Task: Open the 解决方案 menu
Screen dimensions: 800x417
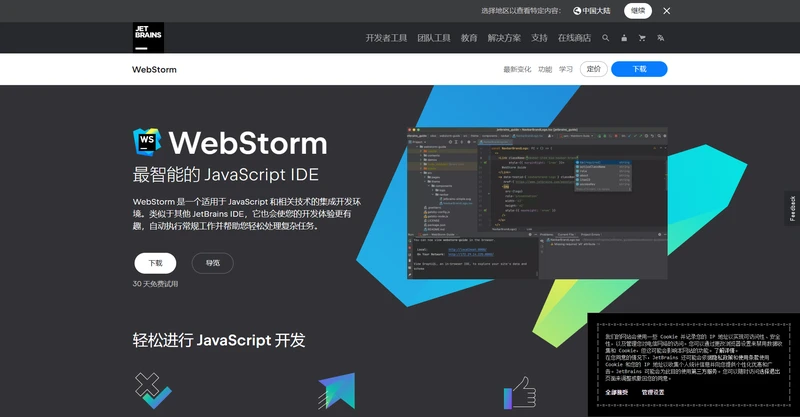Action: [504, 38]
